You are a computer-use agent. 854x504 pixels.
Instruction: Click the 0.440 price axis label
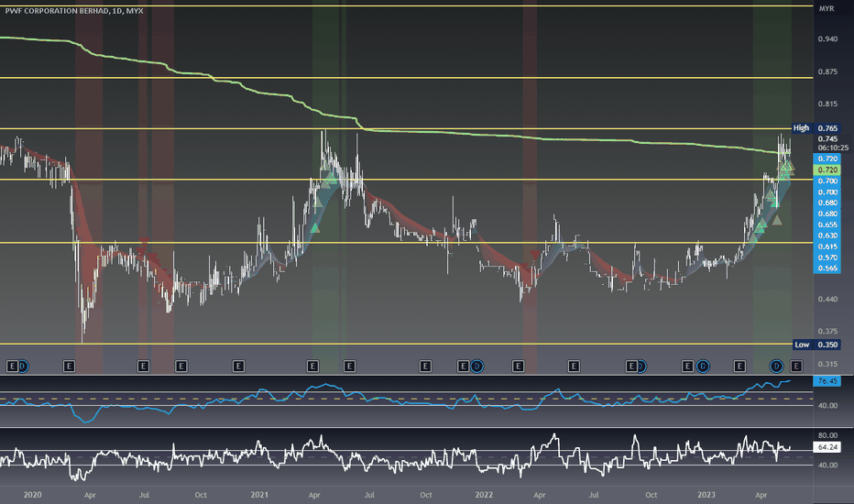pyautogui.click(x=827, y=299)
